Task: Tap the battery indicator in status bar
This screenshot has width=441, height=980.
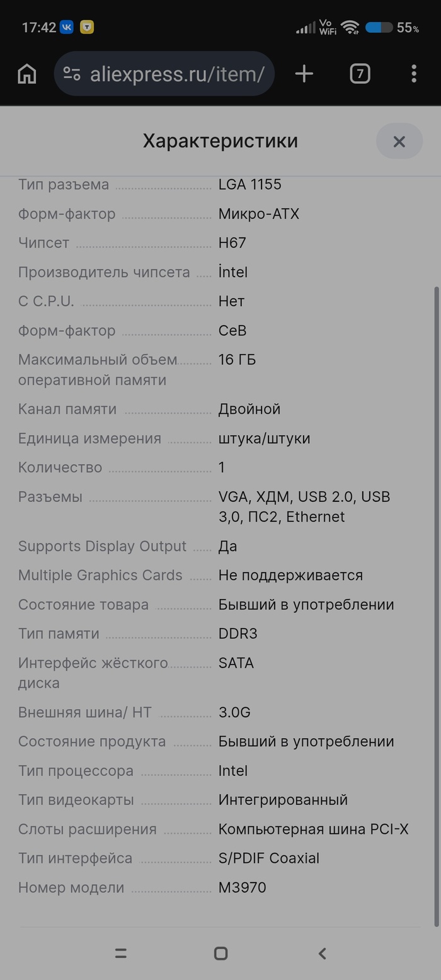Action: [379, 28]
